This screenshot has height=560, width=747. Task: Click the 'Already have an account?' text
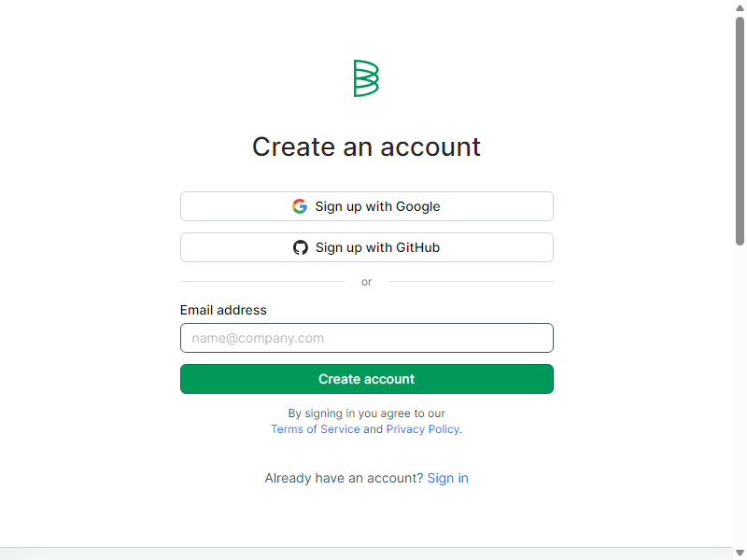click(x=344, y=478)
